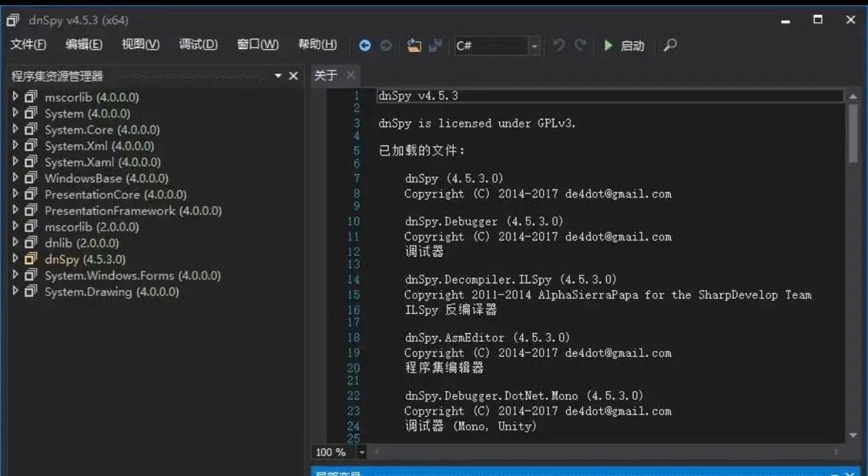The image size is (868, 476).
Task: Click the navigate backward arrow icon
Action: (364, 45)
